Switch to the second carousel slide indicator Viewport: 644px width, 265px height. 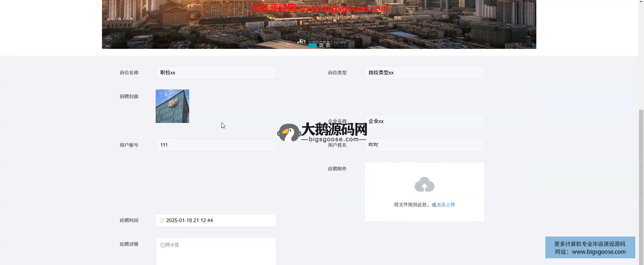pyautogui.click(x=321, y=45)
